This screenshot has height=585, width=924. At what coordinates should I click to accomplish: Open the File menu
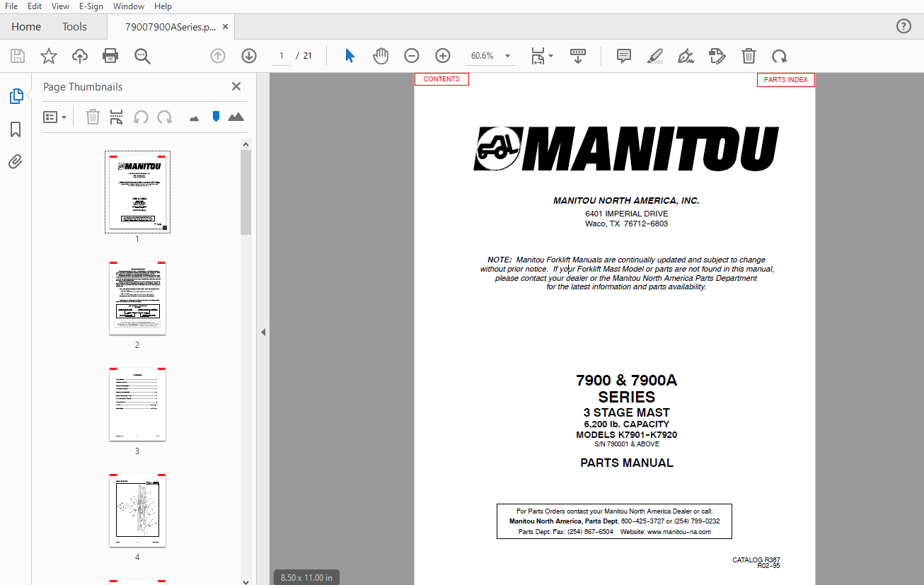[x=11, y=6]
